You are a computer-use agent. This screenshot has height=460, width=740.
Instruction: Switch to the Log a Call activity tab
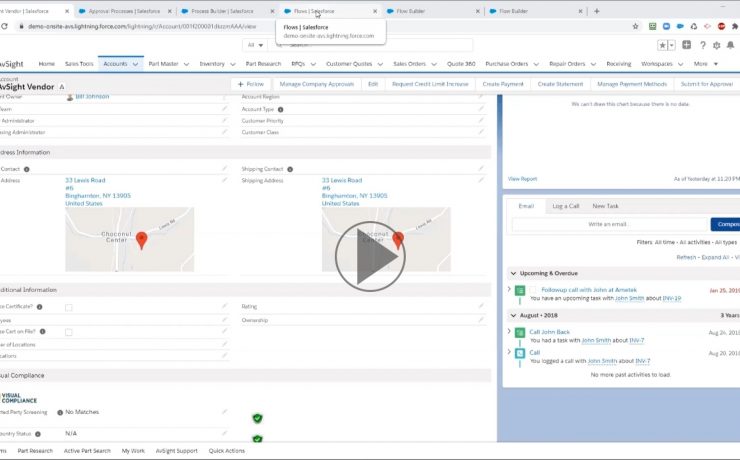coord(565,206)
